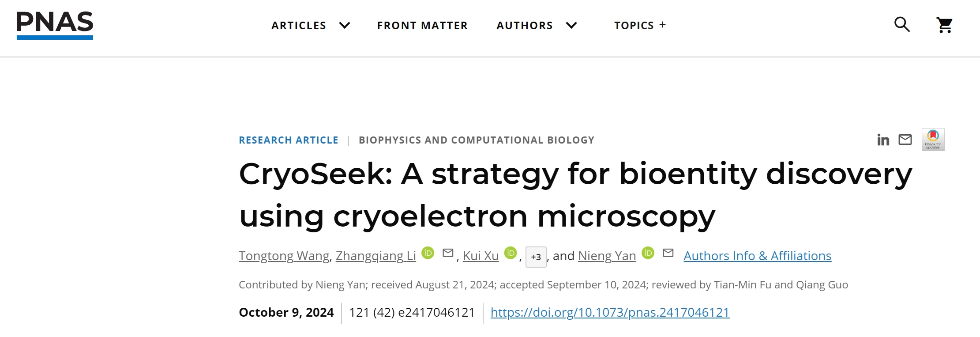Open Nieng Yan's ORCID iD icon
980x337 pixels.
click(648, 253)
